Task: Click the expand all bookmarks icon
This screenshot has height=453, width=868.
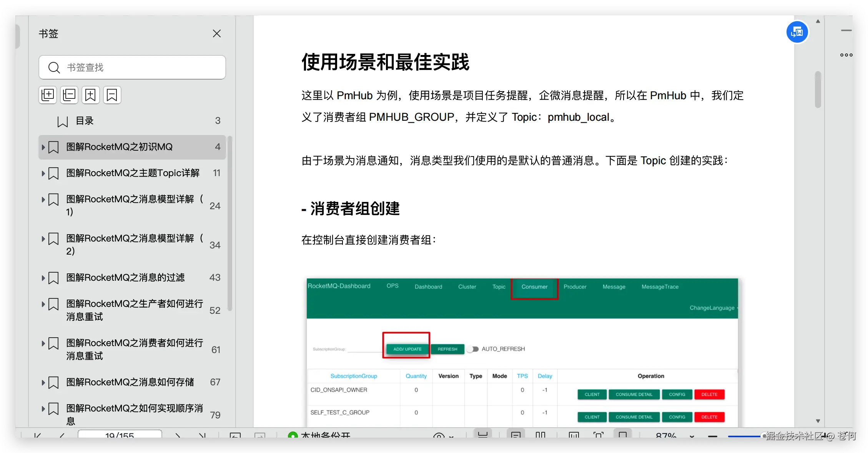Action: pyautogui.click(x=48, y=95)
